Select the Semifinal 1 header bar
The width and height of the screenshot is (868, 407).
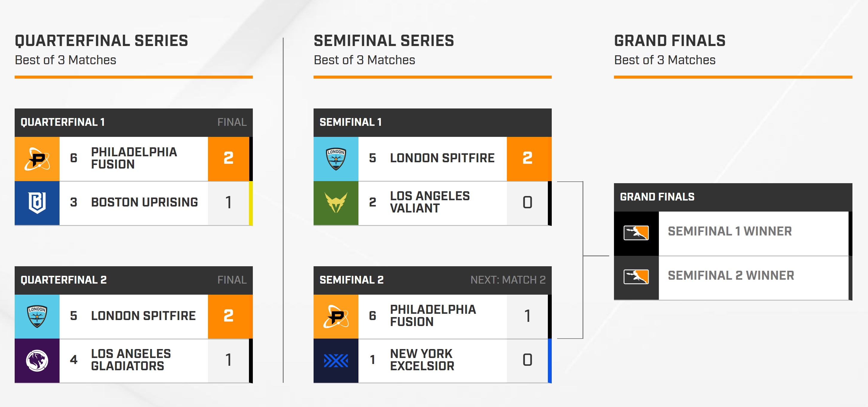433,122
